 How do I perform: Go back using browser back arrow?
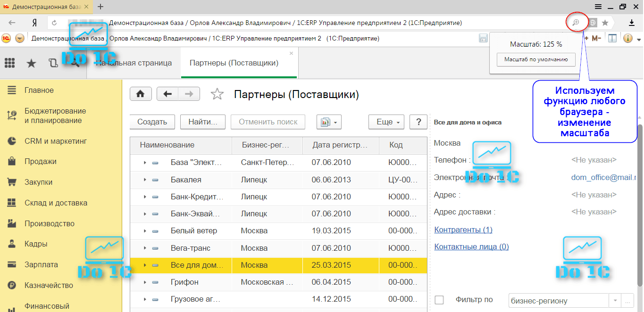point(12,23)
